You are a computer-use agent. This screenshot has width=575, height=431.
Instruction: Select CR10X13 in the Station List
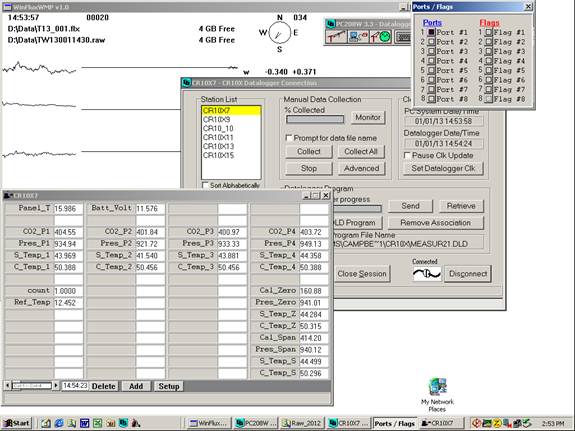click(x=231, y=146)
